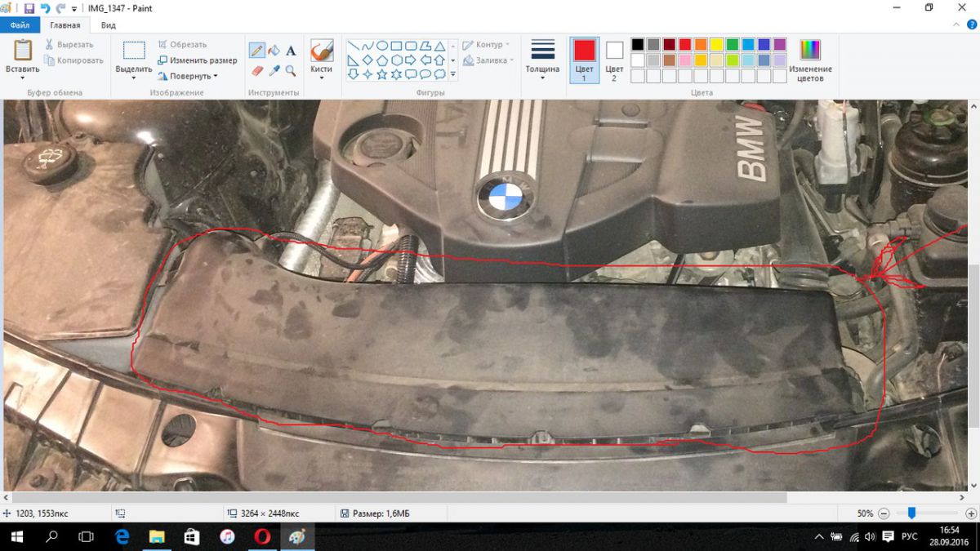Click the Вырезать cut button
This screenshot has height=551, width=980.
tap(69, 45)
